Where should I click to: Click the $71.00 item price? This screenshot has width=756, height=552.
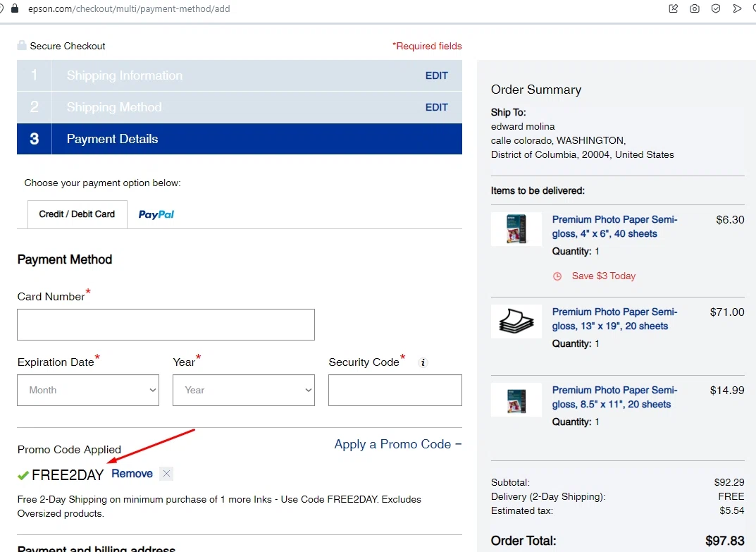tap(727, 312)
